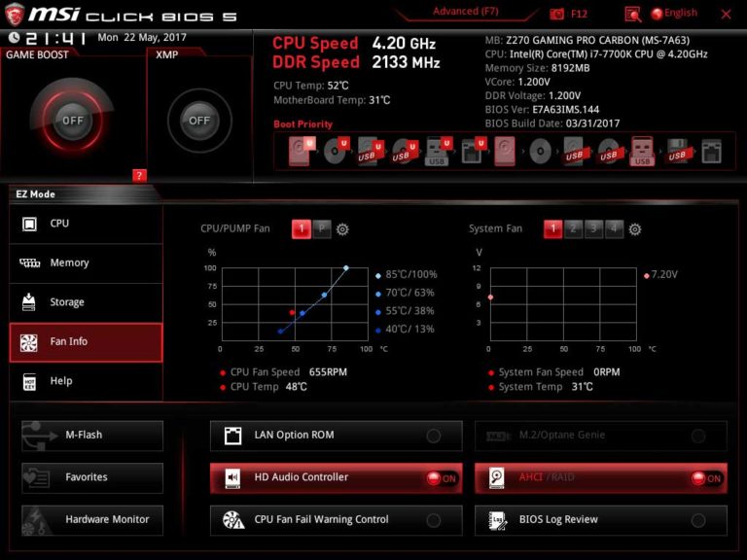Click the 40°C/13% fan curve point
The image size is (747, 560).
point(280,332)
